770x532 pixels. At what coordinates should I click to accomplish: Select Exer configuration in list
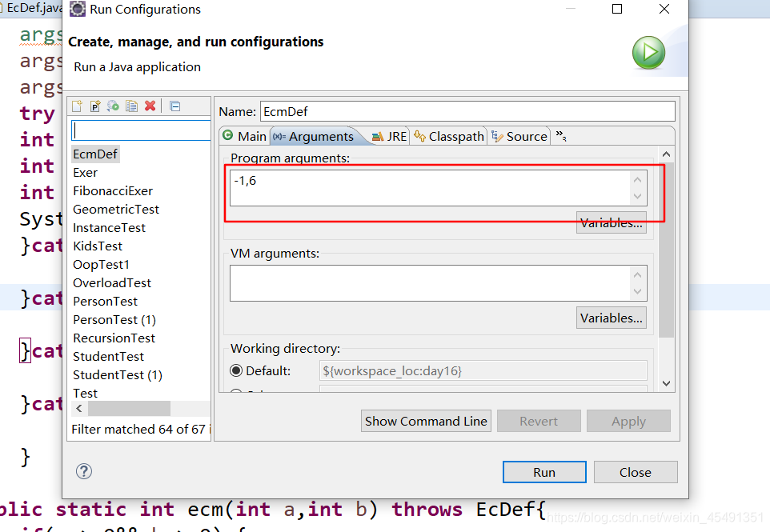click(x=86, y=173)
